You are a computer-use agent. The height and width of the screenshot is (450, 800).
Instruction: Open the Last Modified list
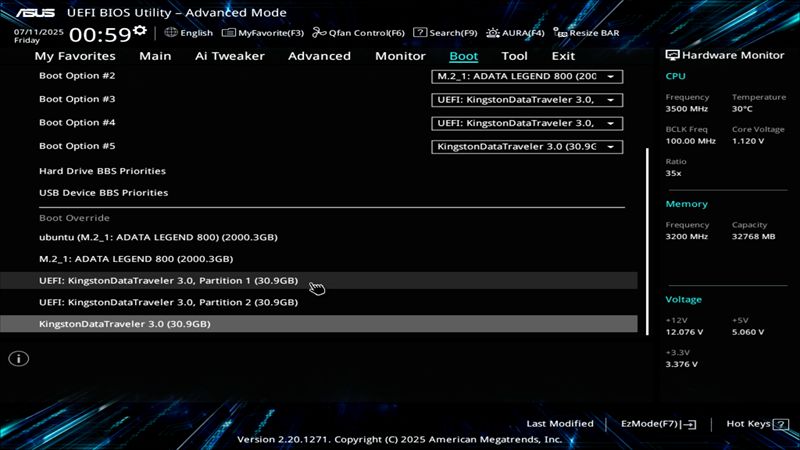(559, 424)
